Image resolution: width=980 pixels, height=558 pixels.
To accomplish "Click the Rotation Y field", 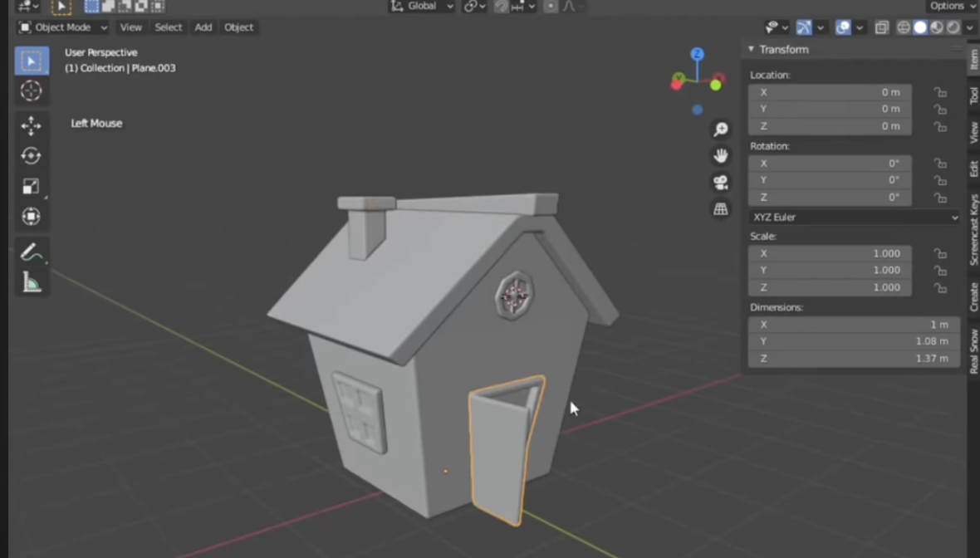I will click(830, 180).
